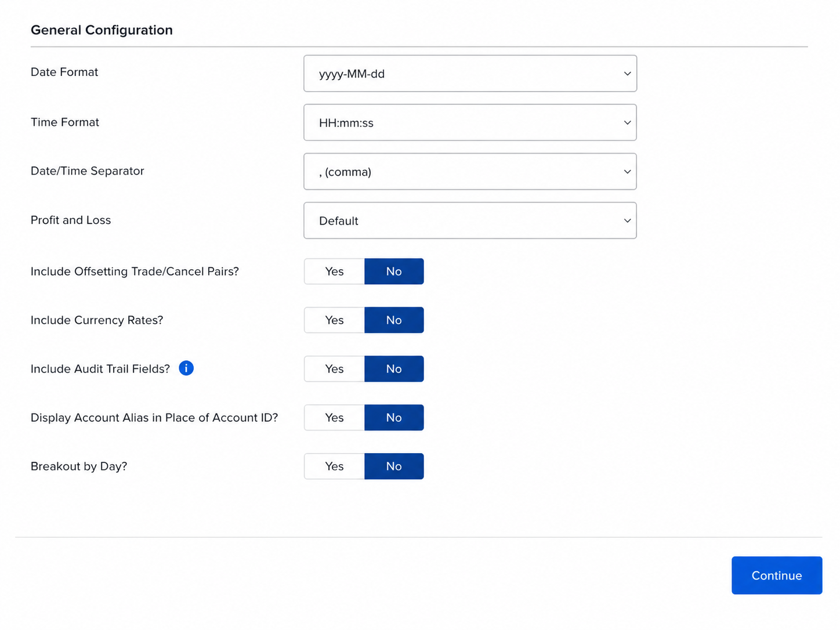The height and width of the screenshot is (630, 840).
Task: Click the General Configuration heading
Action: tap(102, 30)
